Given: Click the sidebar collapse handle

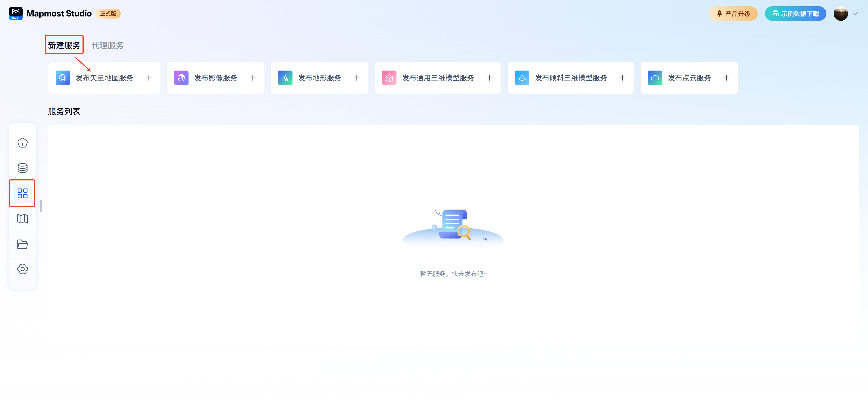Looking at the screenshot, I should pyautogui.click(x=41, y=206).
